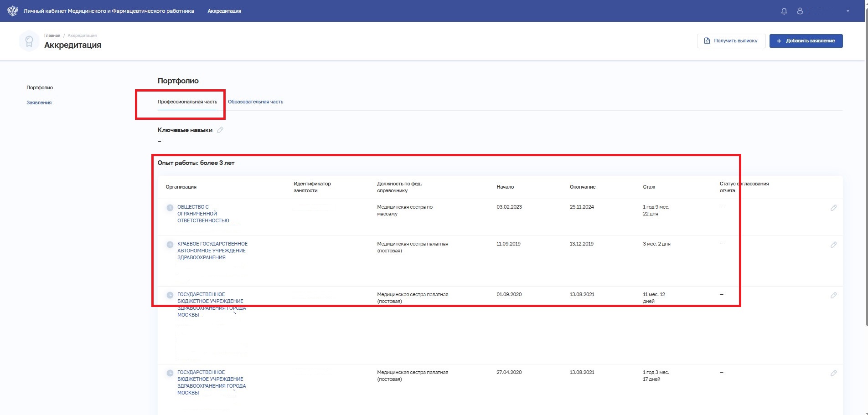Open Аккредитация in top navigation
The height and width of the screenshot is (415, 868).
pyautogui.click(x=224, y=11)
